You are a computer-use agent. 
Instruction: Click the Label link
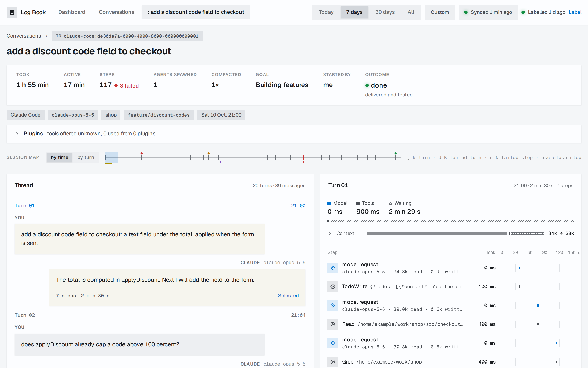[575, 12]
